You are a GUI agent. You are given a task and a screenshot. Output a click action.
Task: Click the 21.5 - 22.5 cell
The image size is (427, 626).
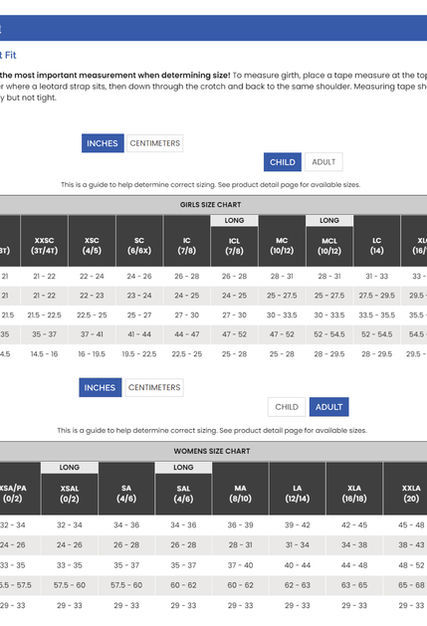pyautogui.click(x=44, y=315)
